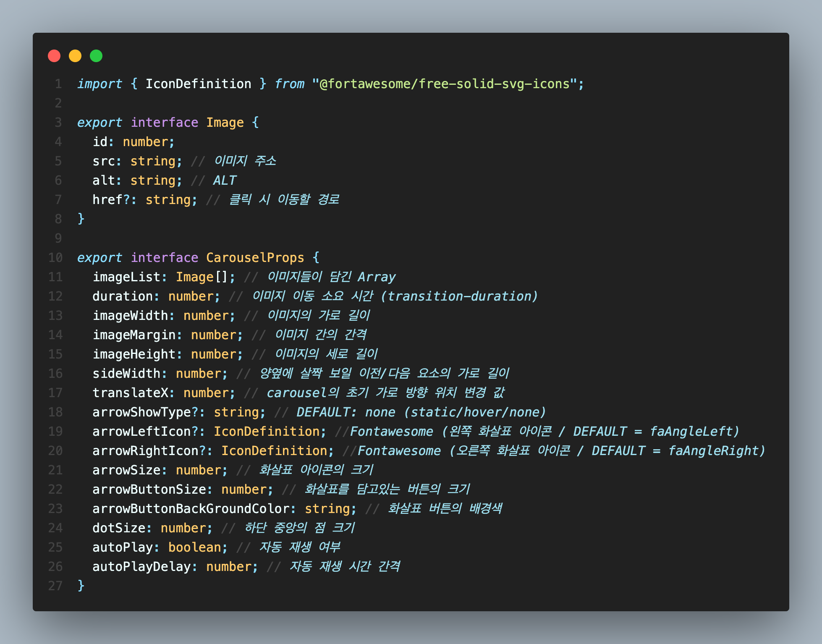
Task: Click the imageList property name
Action: pos(126,277)
